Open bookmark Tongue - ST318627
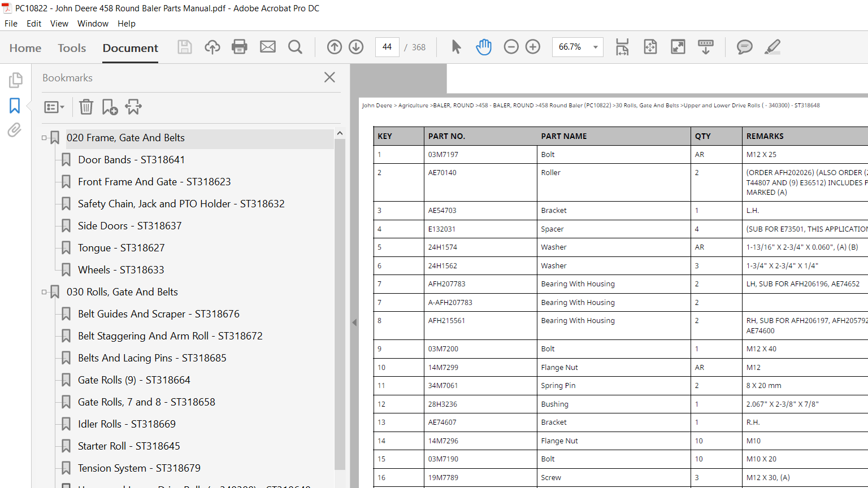Screen dimensions: 868x488 121,248
